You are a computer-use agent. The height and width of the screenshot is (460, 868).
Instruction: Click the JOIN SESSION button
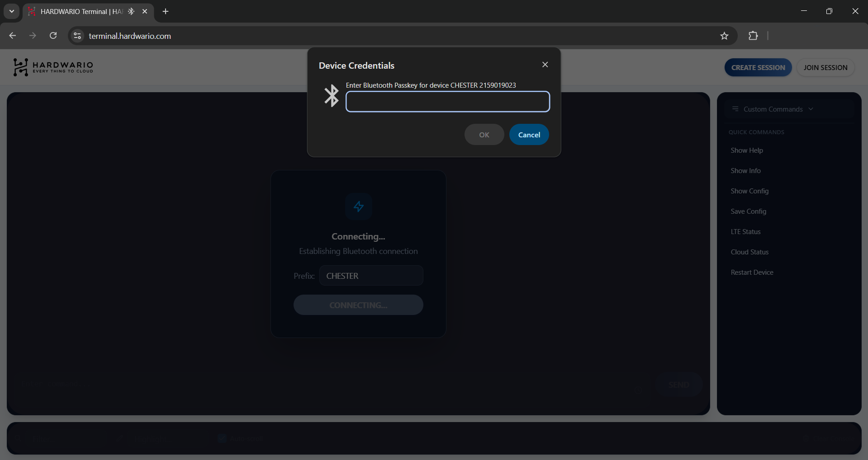click(x=825, y=67)
